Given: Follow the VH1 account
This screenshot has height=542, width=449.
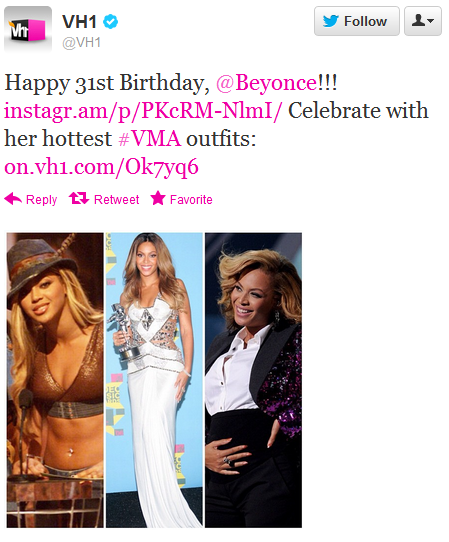Looking at the screenshot, I should 357,21.
